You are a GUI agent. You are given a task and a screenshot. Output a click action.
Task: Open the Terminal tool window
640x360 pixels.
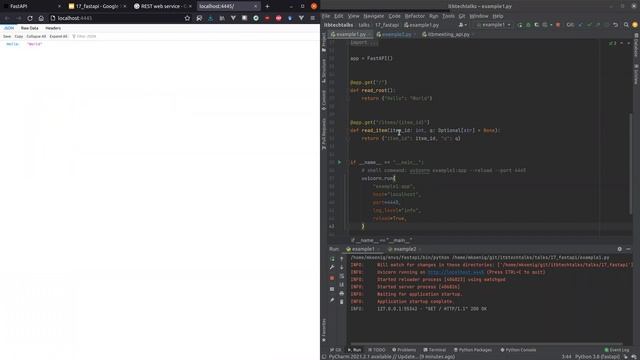(x=435, y=350)
